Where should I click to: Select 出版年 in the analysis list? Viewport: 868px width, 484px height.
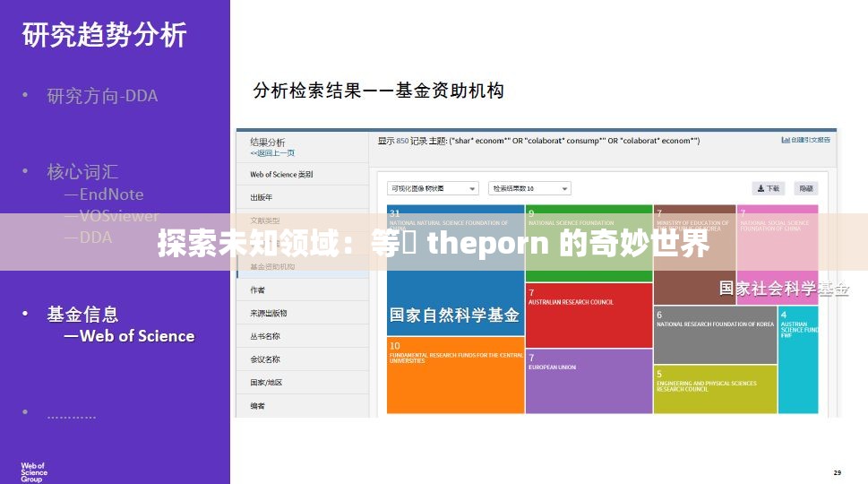[302, 197]
